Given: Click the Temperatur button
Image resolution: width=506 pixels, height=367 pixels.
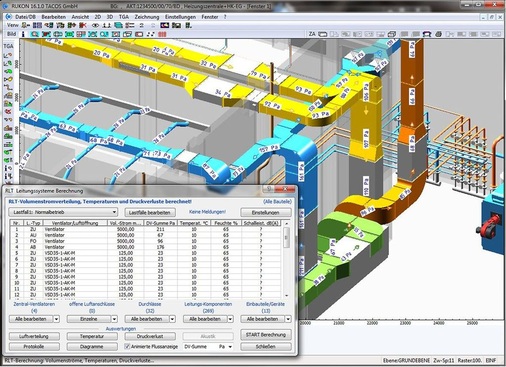Looking at the screenshot, I should pyautogui.click(x=92, y=336).
